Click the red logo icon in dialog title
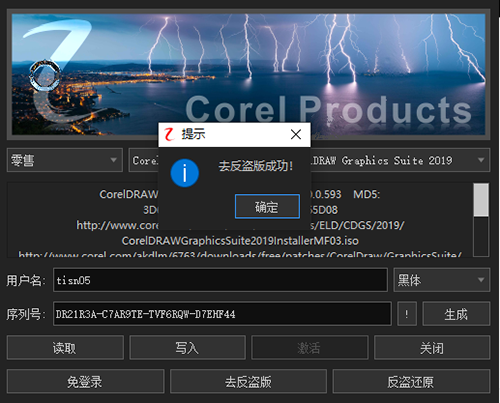500x403 pixels. coord(169,134)
